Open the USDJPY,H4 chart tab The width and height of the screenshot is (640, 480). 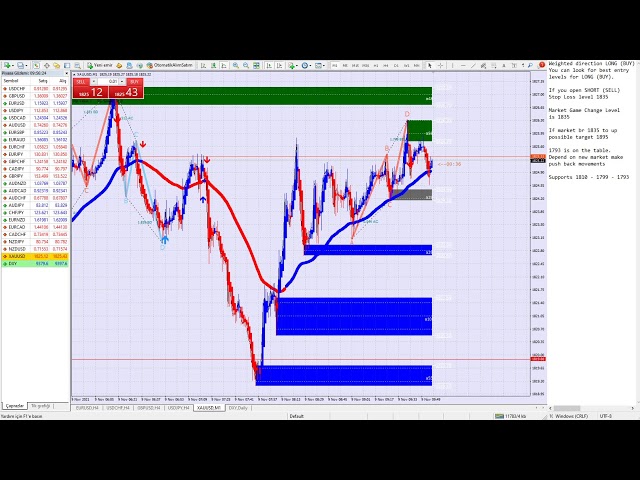click(178, 408)
